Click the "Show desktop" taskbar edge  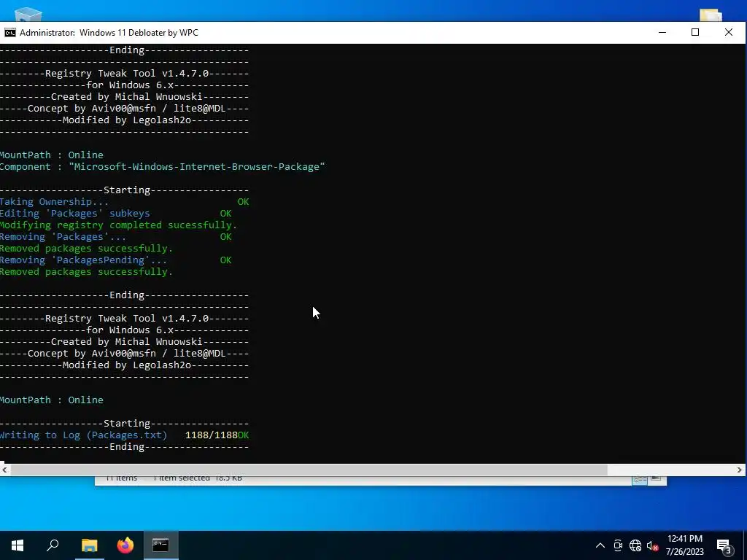(745, 545)
